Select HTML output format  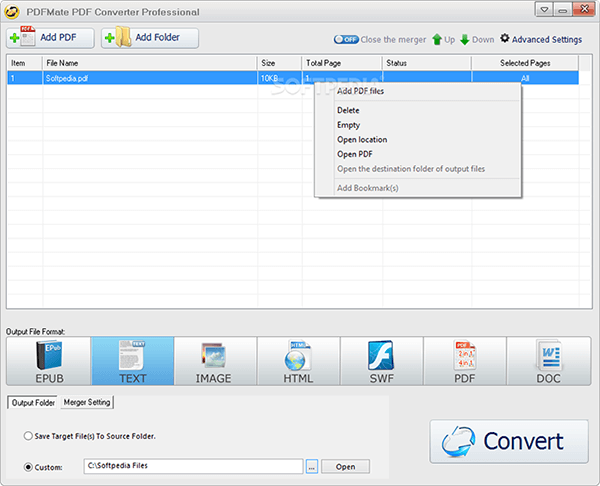pos(298,361)
